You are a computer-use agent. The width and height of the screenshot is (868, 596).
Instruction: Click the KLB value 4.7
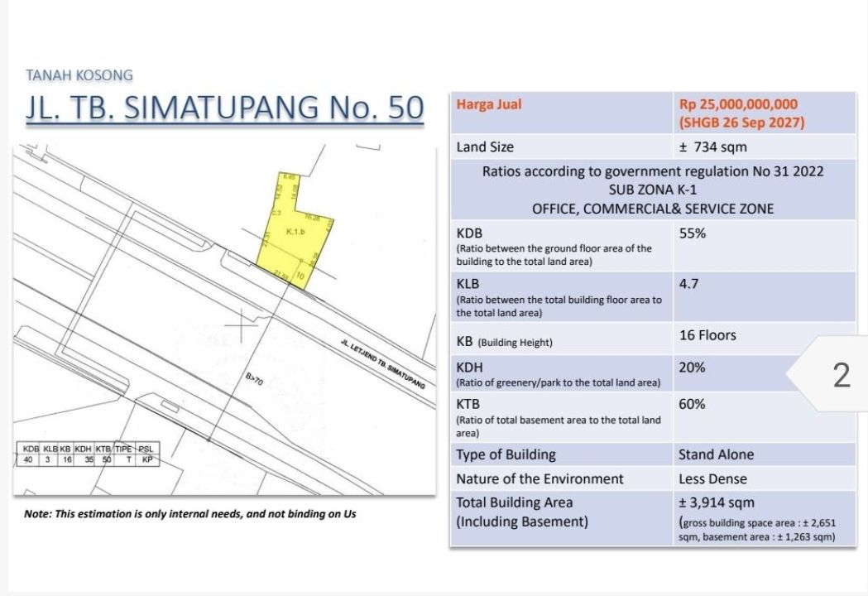click(x=688, y=284)
